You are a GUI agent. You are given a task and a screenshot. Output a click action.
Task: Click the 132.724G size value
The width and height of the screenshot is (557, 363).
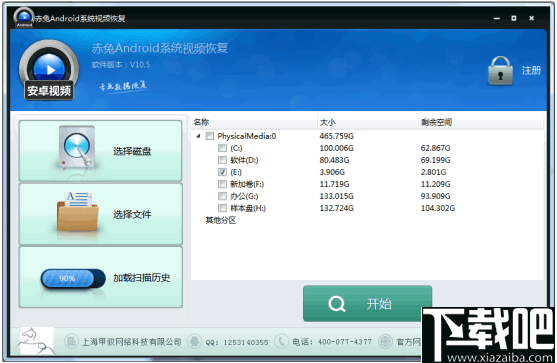pyautogui.click(x=336, y=208)
